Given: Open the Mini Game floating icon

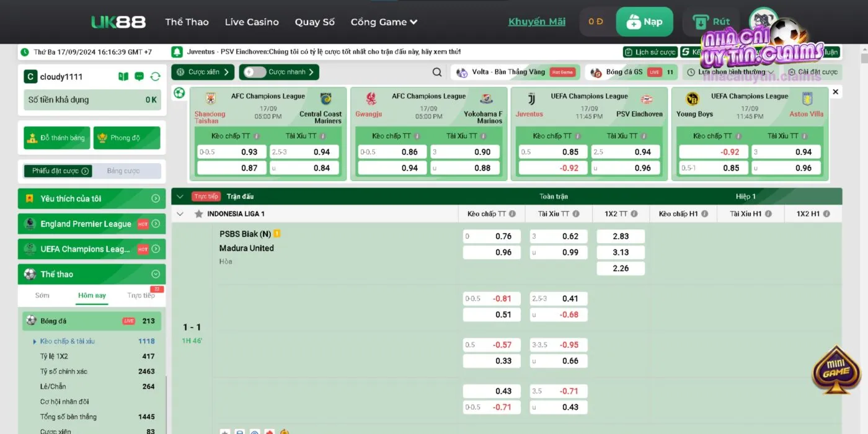Looking at the screenshot, I should (836, 371).
